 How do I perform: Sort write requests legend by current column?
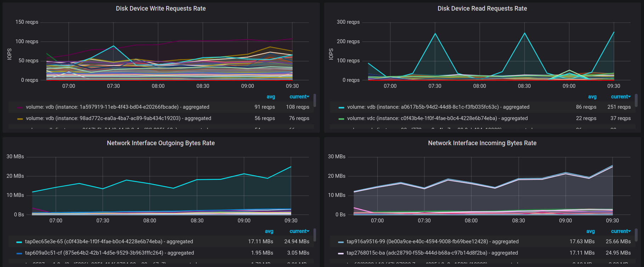click(299, 97)
